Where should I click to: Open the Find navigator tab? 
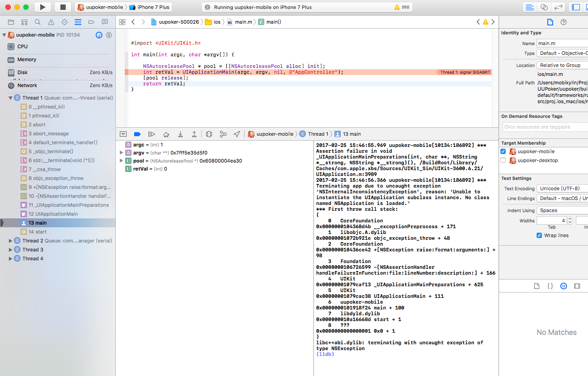coord(38,22)
